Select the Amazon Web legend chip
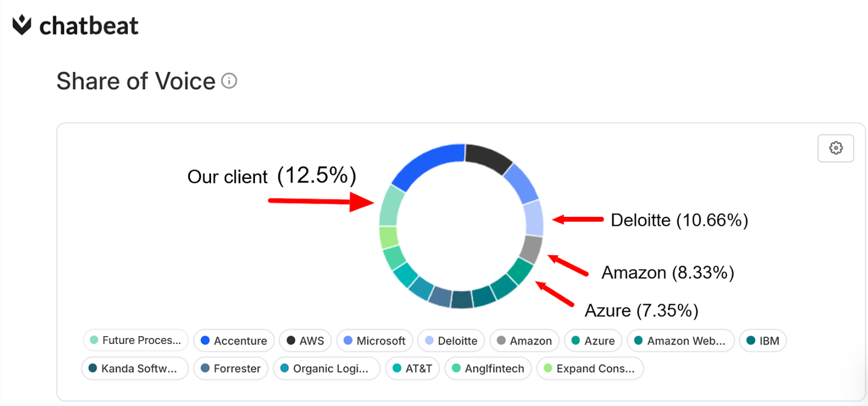 pyautogui.click(x=681, y=340)
